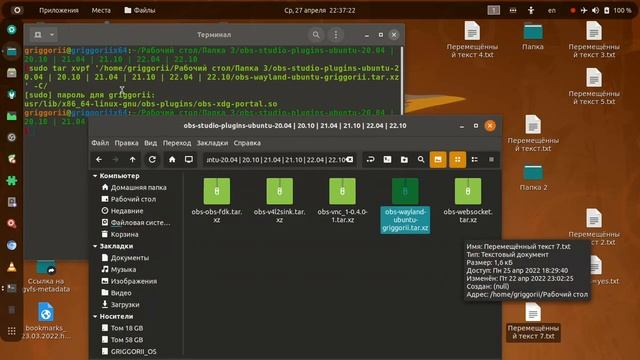Switch to list view
The image size is (640, 360).
click(x=474, y=160)
